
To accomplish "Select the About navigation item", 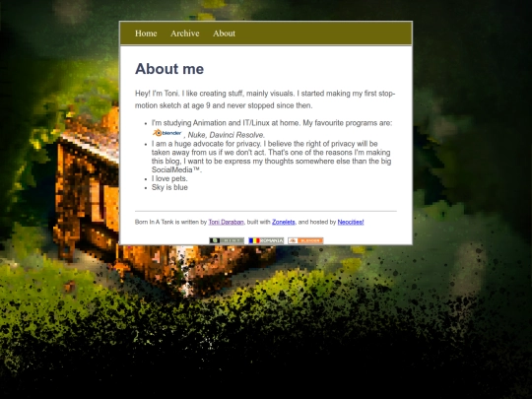I will 224,33.
